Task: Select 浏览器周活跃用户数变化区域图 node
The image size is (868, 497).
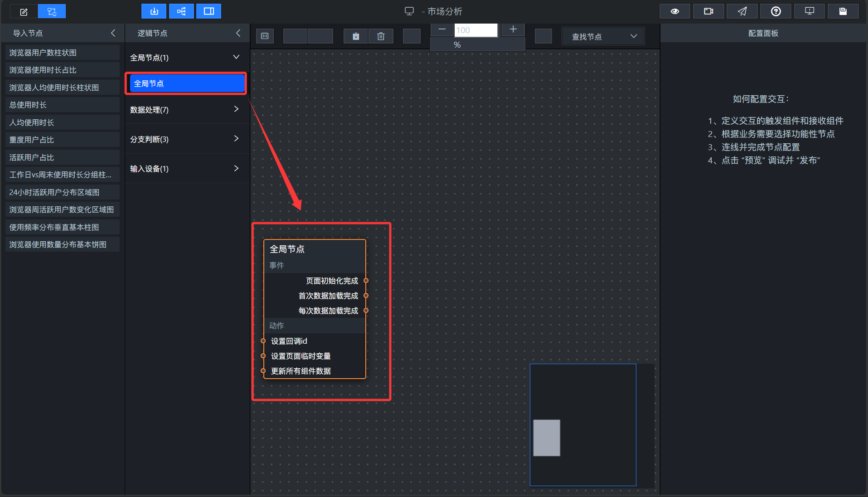Action: click(x=63, y=210)
